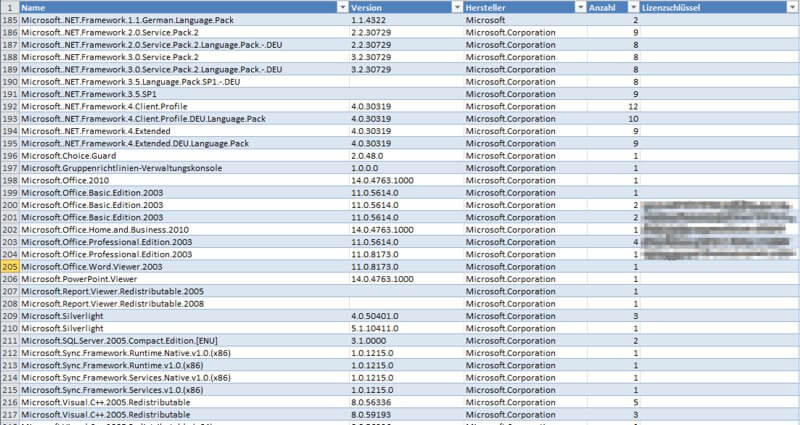Click the version 8.0.56336 cell in row 216
The width and height of the screenshot is (800, 425).
pyautogui.click(x=406, y=403)
